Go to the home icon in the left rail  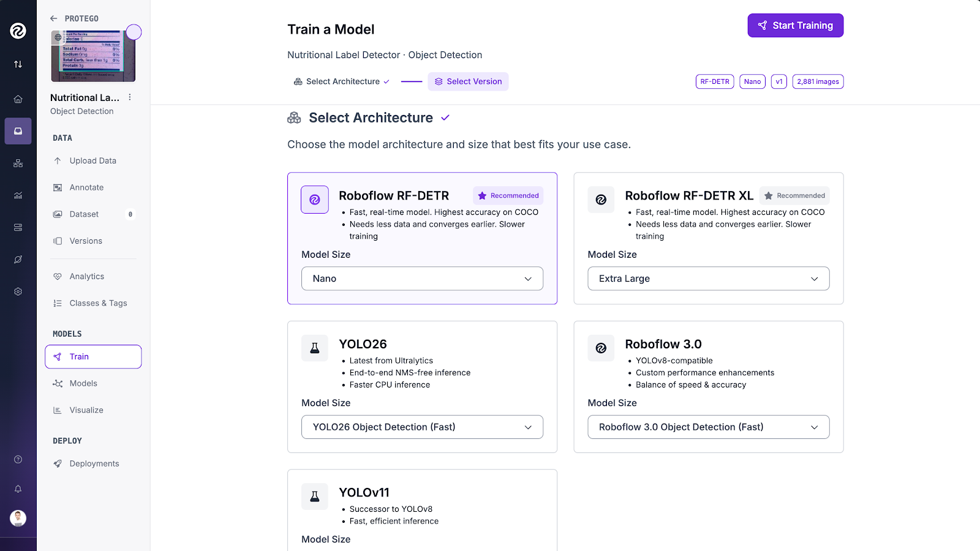pyautogui.click(x=18, y=99)
